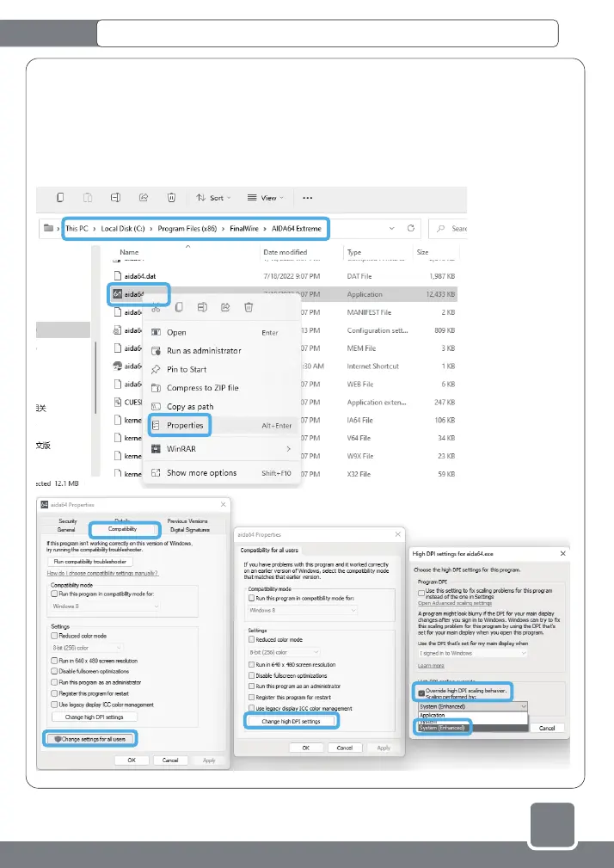Check Run in 640x480 in left Properties dialog
The height and width of the screenshot is (868, 614).
[54, 661]
